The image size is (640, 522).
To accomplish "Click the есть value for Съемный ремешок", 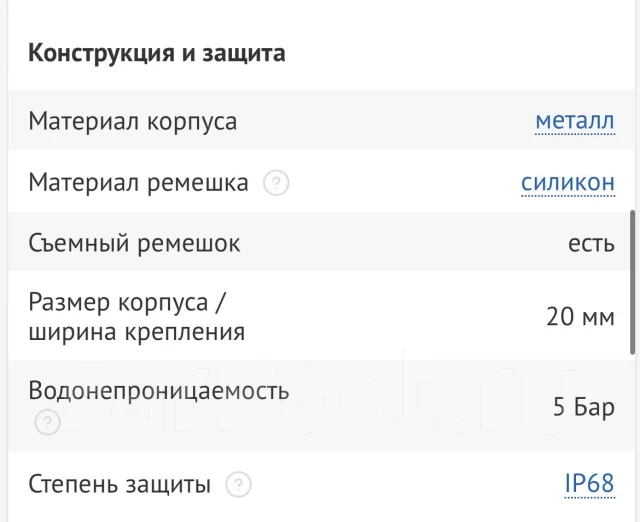I will coord(591,244).
